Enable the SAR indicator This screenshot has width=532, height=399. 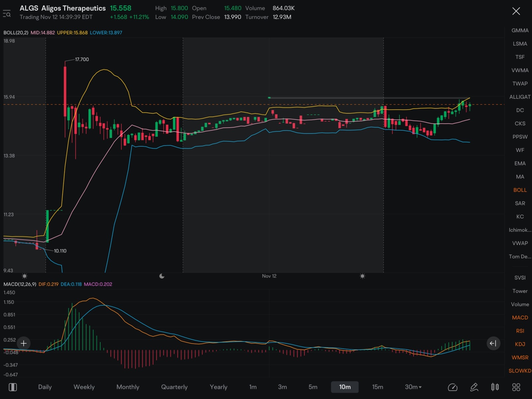(x=520, y=203)
